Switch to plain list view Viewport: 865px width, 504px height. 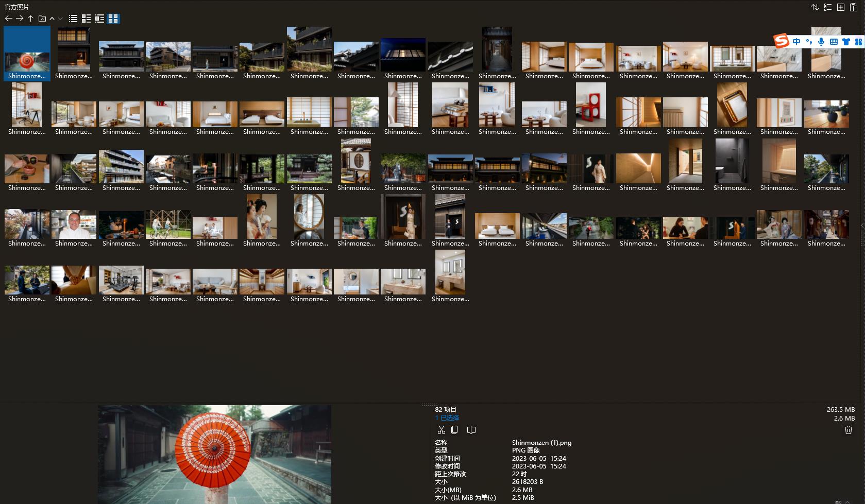[73, 19]
